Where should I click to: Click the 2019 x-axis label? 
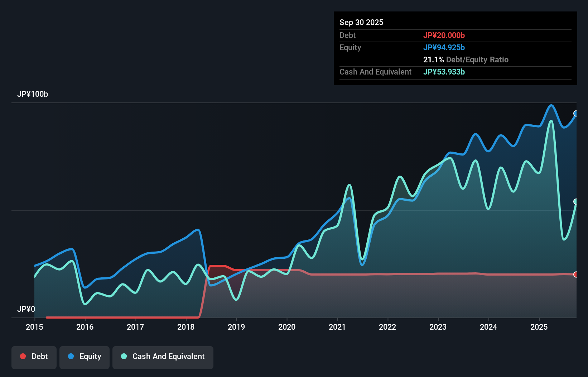[236, 327]
